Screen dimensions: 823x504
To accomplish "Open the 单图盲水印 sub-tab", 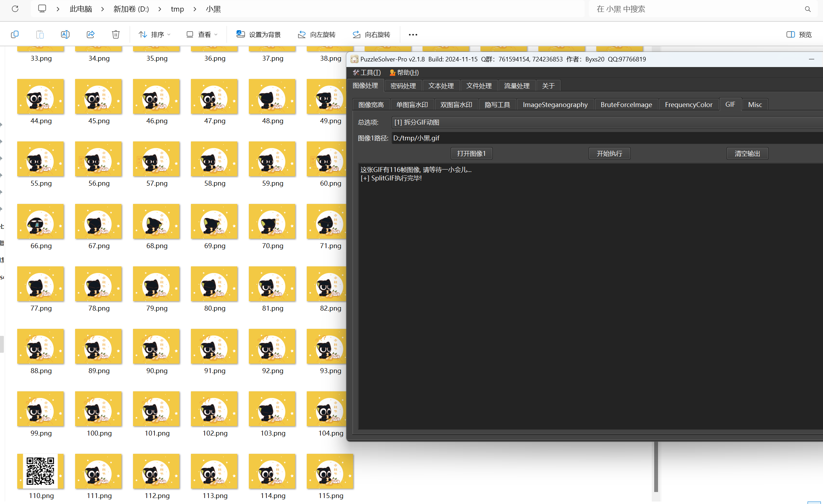I will pyautogui.click(x=412, y=105).
